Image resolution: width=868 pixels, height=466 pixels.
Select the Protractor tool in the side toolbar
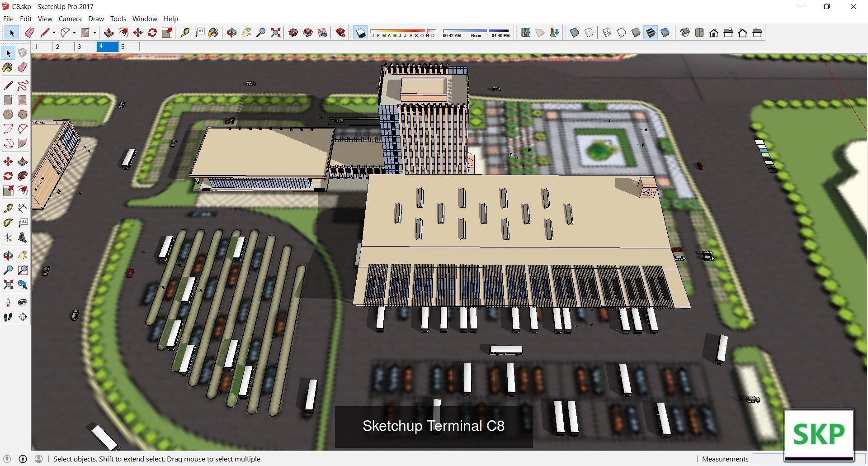tap(8, 223)
